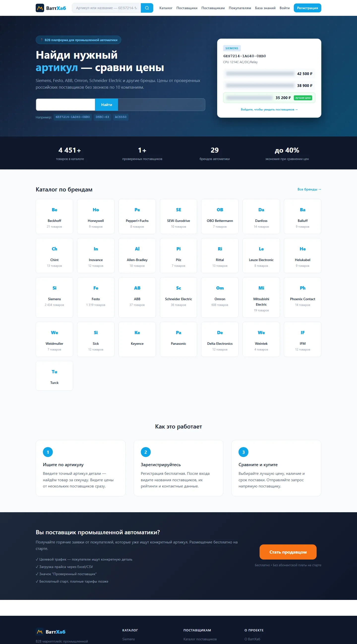Click the ВаттХаб logo in footer
The image size is (357, 644).
[x=51, y=632]
